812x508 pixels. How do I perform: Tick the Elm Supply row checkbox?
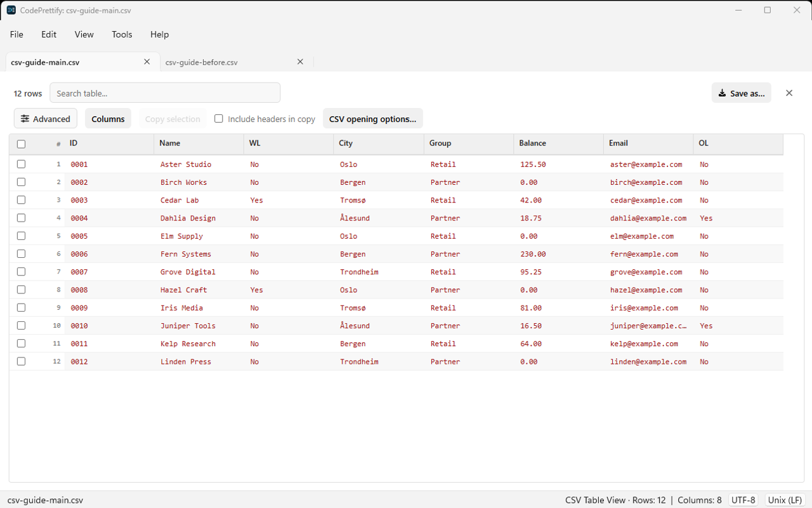click(x=21, y=236)
